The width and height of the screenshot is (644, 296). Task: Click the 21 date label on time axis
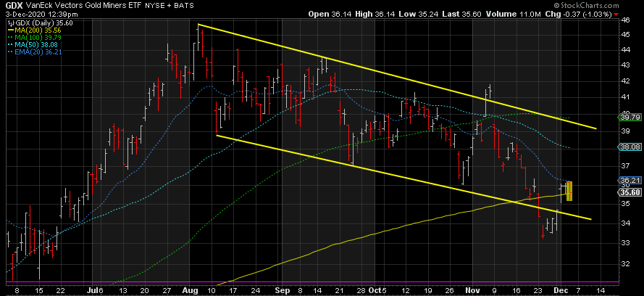point(340,290)
